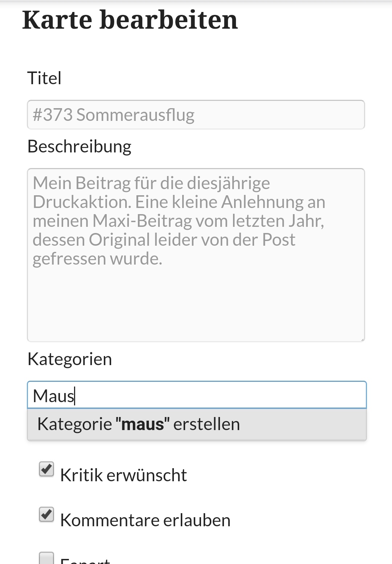Click the "Beschreibung" field label
Screen dimensions: 392x564
[x=79, y=147]
